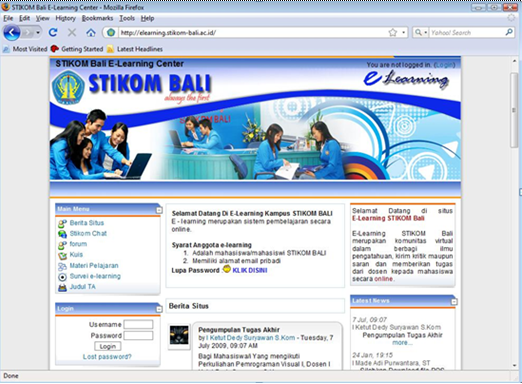Image resolution: width=522 pixels, height=384 pixels.
Task: Click the Yahoo Search input field
Action: (466, 33)
